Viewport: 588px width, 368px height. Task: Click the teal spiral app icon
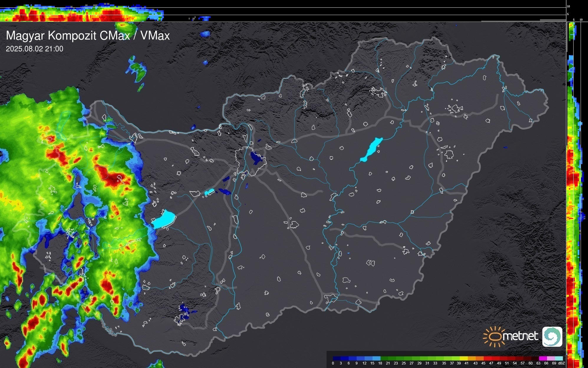point(552,336)
